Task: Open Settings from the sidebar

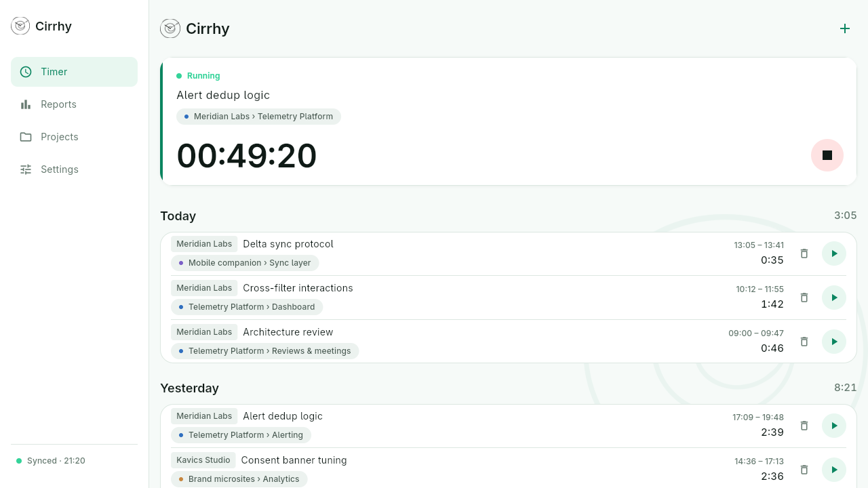Action: tap(74, 169)
